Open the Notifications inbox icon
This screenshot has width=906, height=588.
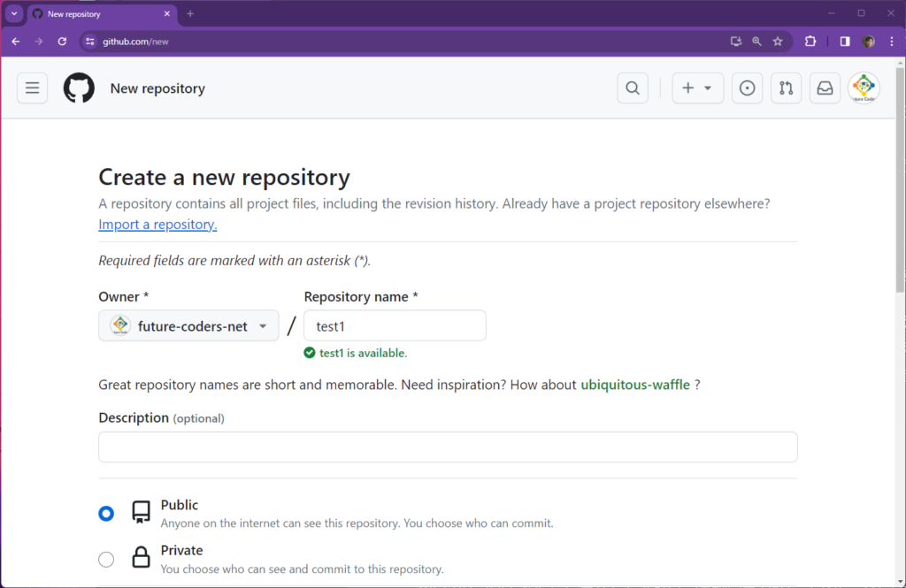[825, 88]
